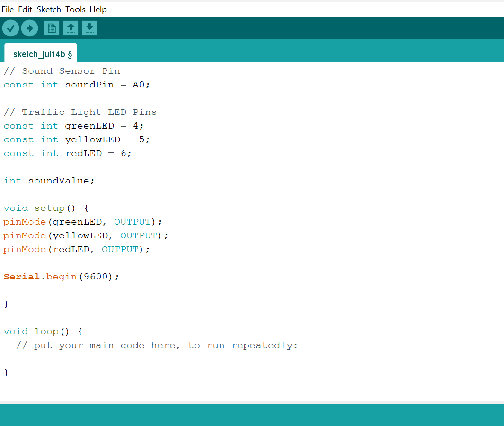Save the sketch using the down-arrow icon
This screenshot has height=426, width=504.
click(89, 28)
